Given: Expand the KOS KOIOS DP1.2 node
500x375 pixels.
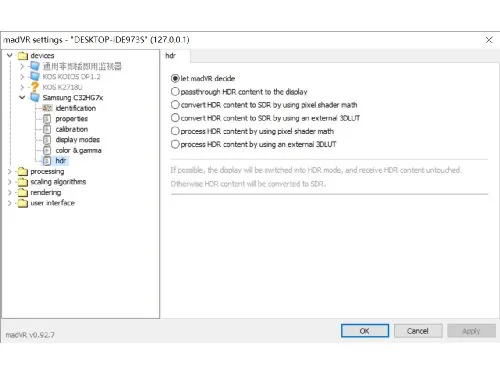Looking at the screenshot, I should (22, 77).
